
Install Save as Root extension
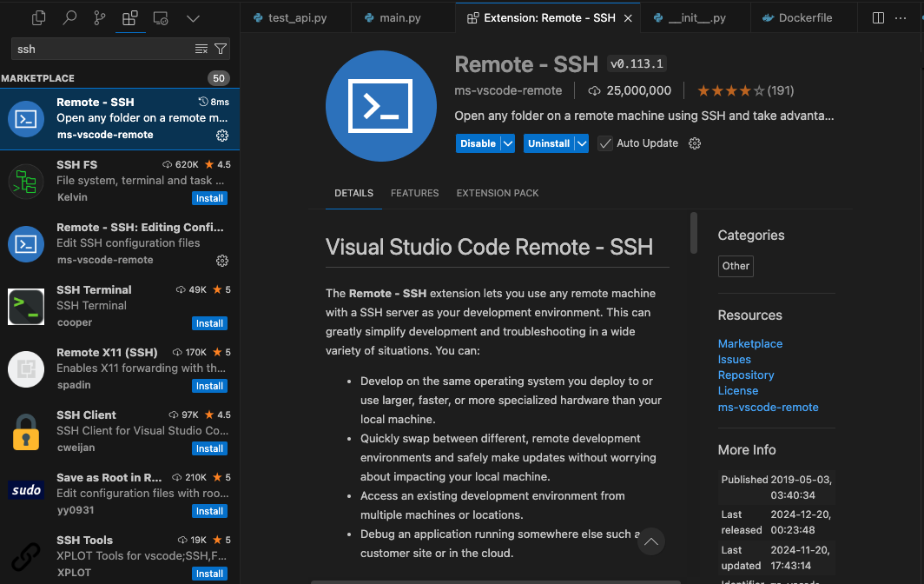coord(210,511)
